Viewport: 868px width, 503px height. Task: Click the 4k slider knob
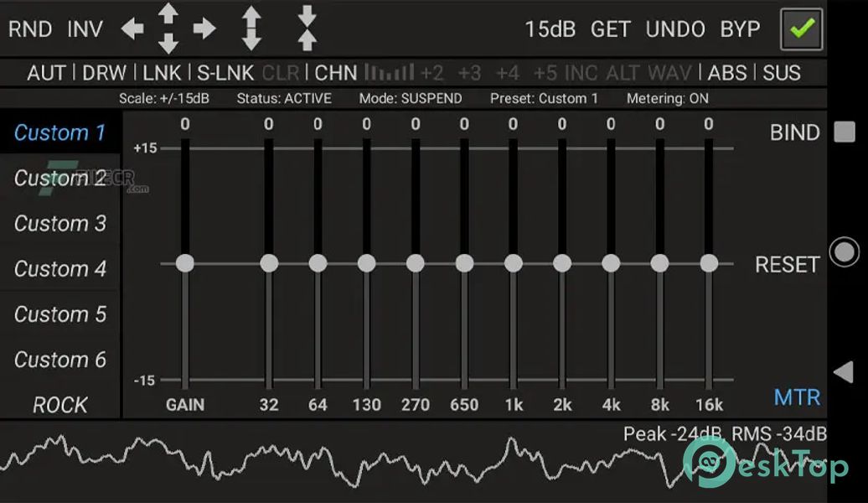click(611, 263)
